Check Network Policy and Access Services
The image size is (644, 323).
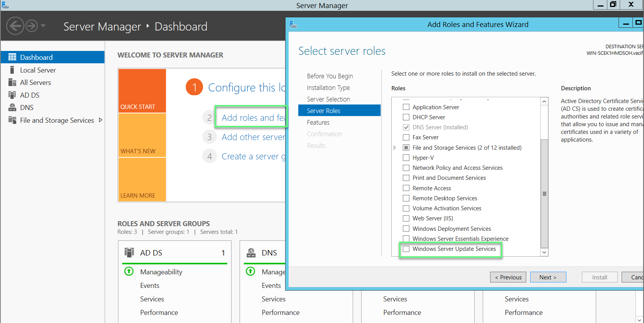406,167
